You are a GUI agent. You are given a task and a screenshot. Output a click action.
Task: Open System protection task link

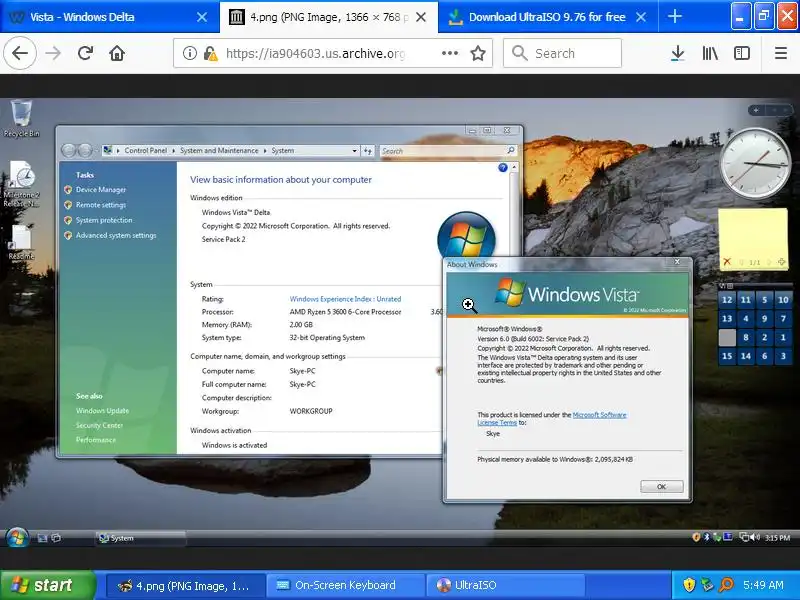pyautogui.click(x=104, y=220)
